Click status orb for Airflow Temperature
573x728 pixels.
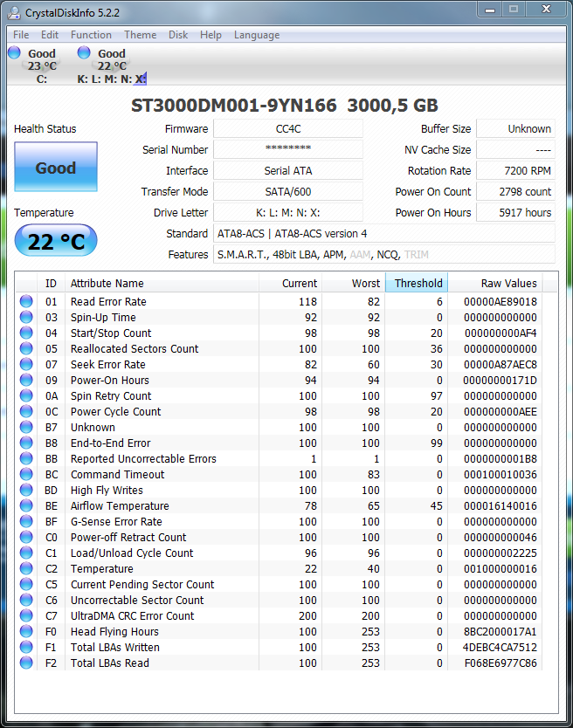tap(26, 505)
